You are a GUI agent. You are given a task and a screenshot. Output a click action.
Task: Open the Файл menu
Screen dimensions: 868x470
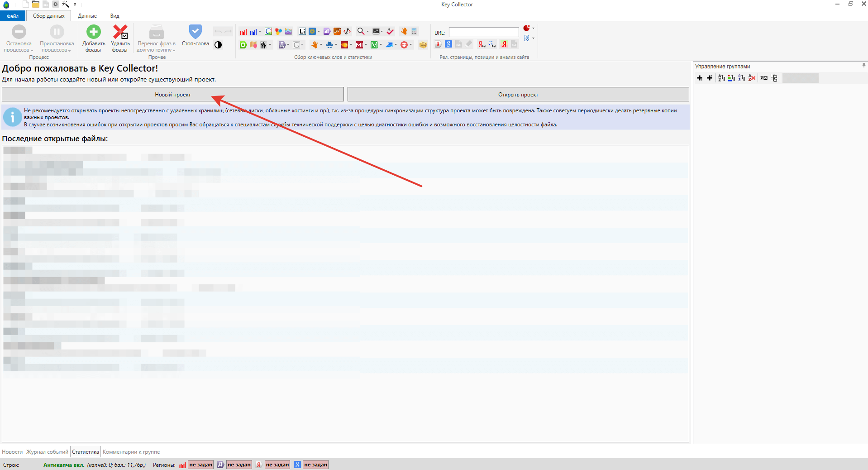tap(13, 16)
